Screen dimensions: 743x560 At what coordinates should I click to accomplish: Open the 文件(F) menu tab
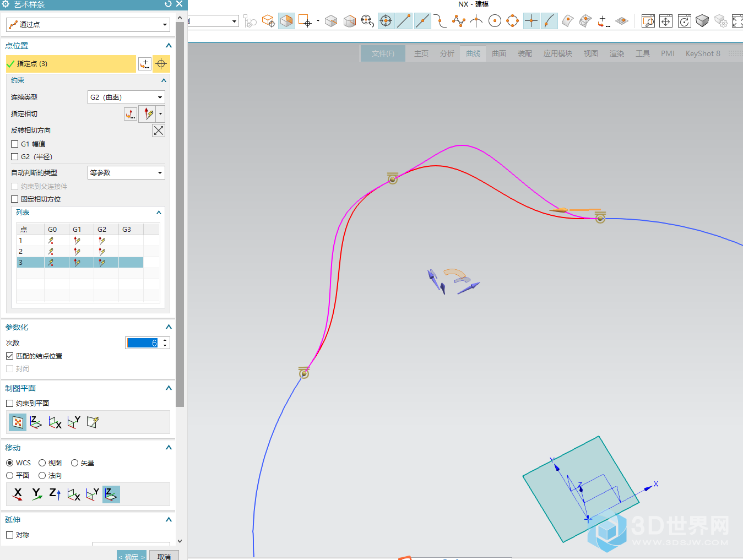click(383, 53)
